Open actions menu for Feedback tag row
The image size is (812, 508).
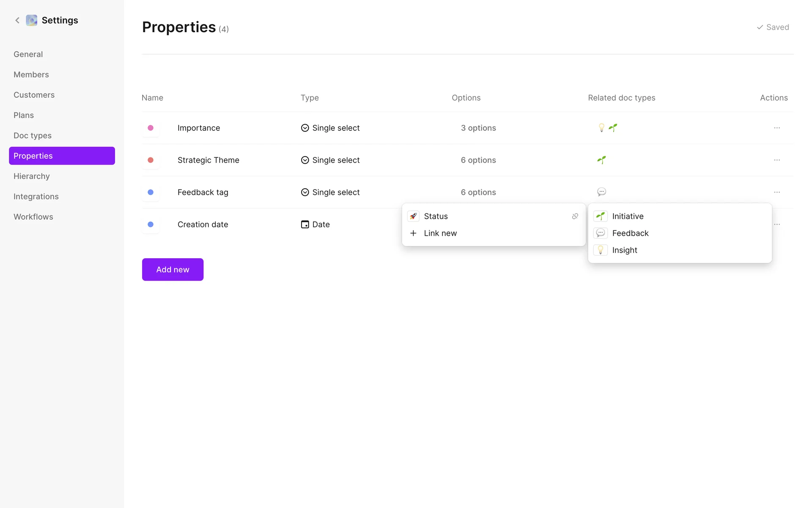[777, 192]
